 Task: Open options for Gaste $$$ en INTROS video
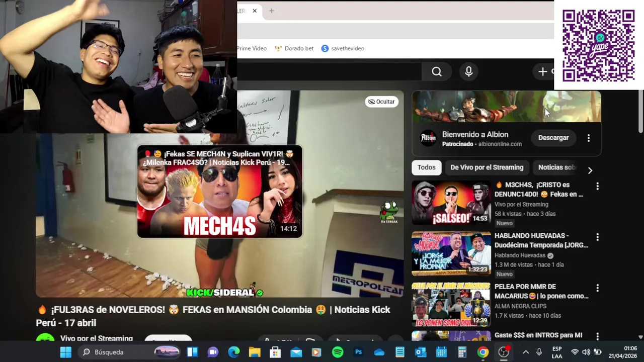pyautogui.click(x=597, y=335)
